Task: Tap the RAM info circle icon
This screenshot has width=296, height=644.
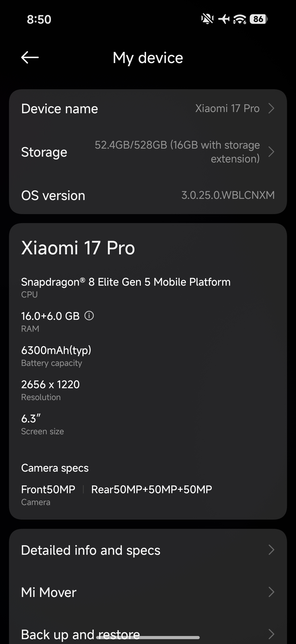Action: (89, 316)
